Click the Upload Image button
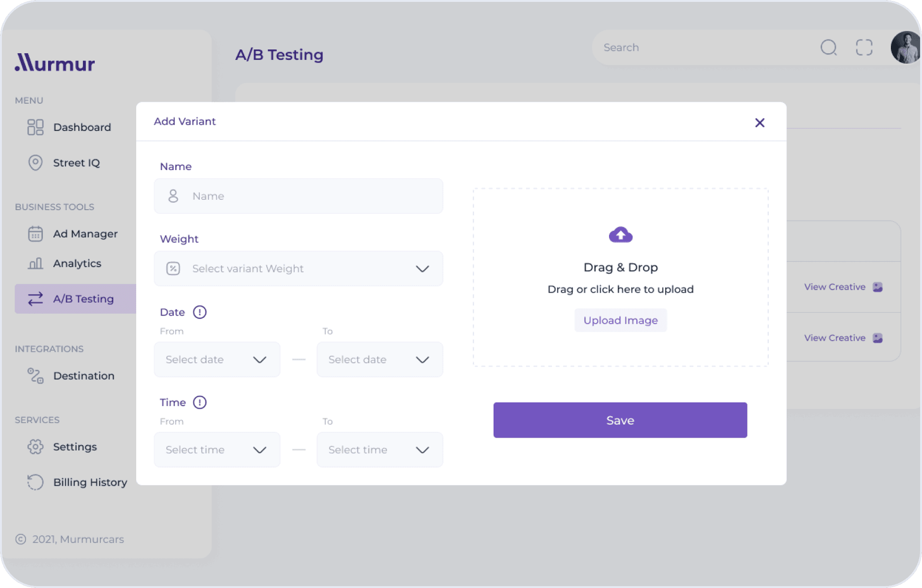922x588 pixels. [620, 320]
